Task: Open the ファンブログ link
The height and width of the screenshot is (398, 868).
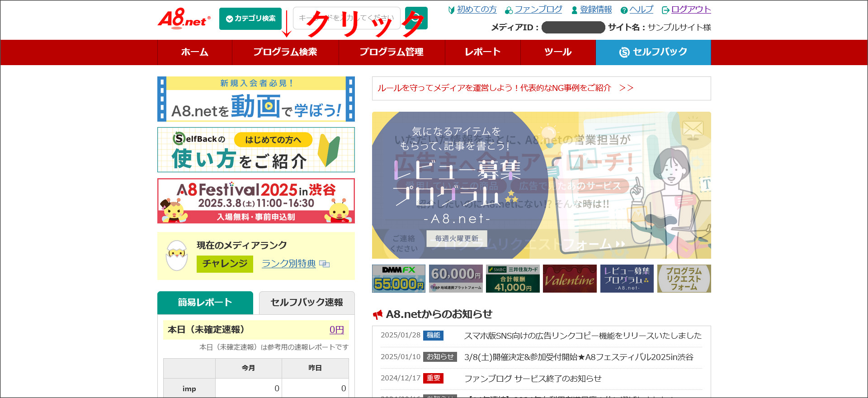Action: point(538,9)
